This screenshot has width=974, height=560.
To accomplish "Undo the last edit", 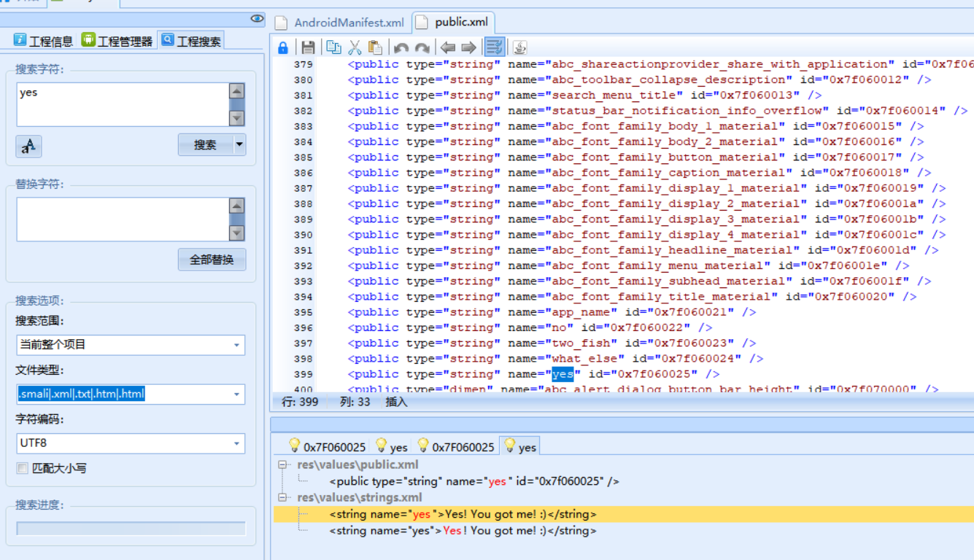I will click(400, 47).
